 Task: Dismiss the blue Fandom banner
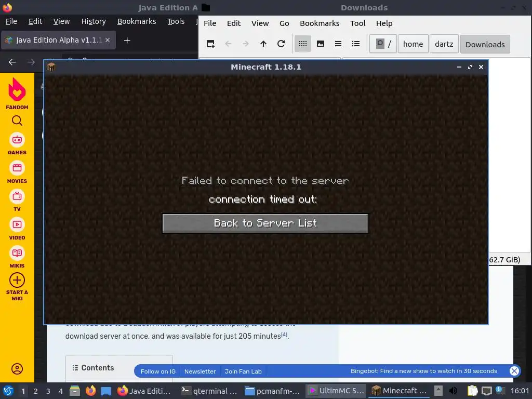click(514, 371)
